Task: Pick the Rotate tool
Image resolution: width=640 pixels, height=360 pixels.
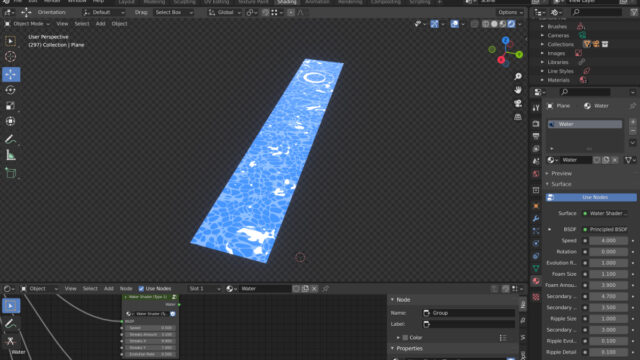Action: point(11,90)
